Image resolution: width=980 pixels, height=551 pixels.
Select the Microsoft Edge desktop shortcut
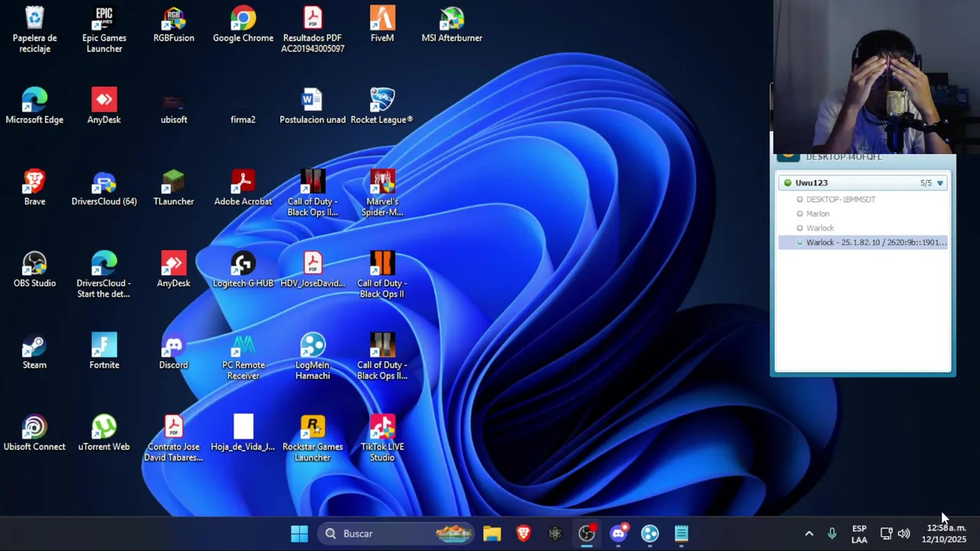tap(34, 106)
